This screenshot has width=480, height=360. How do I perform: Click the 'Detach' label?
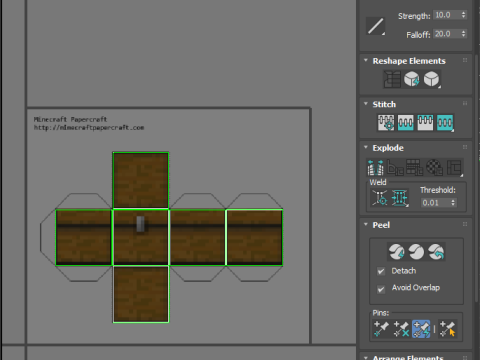pos(404,271)
